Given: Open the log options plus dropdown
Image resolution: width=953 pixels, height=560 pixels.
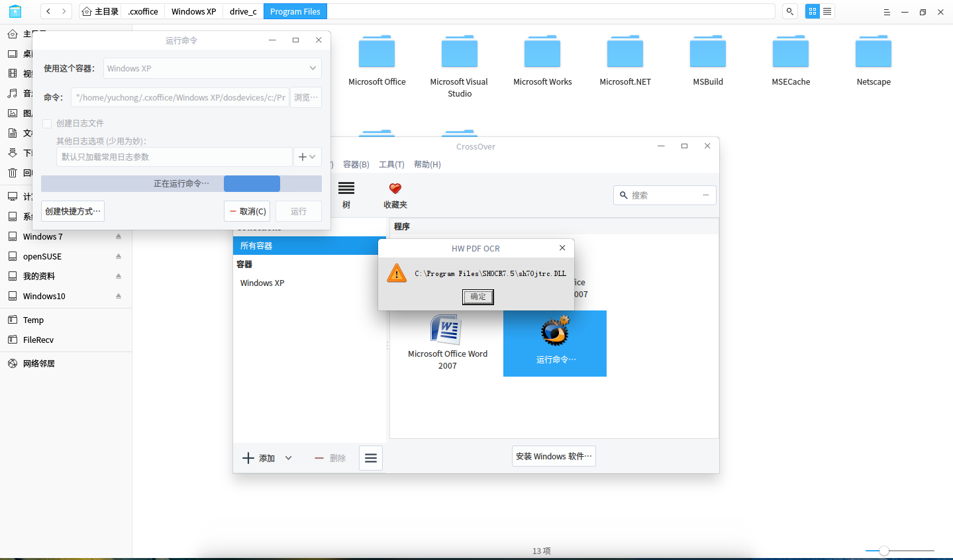Looking at the screenshot, I should tap(307, 157).
